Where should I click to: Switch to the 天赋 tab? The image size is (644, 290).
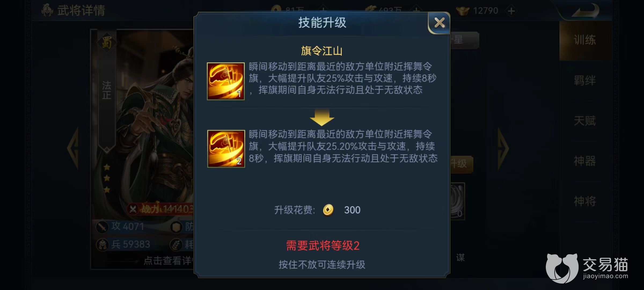point(585,121)
